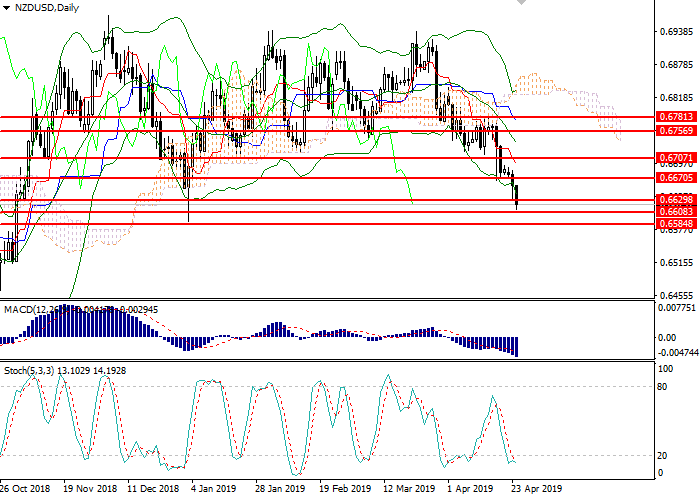
Task: Select the 0.67569 red price label
Action: pyautogui.click(x=676, y=130)
